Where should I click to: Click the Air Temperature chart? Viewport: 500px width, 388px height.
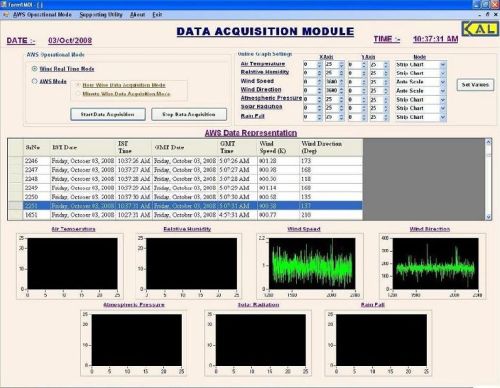(72, 263)
